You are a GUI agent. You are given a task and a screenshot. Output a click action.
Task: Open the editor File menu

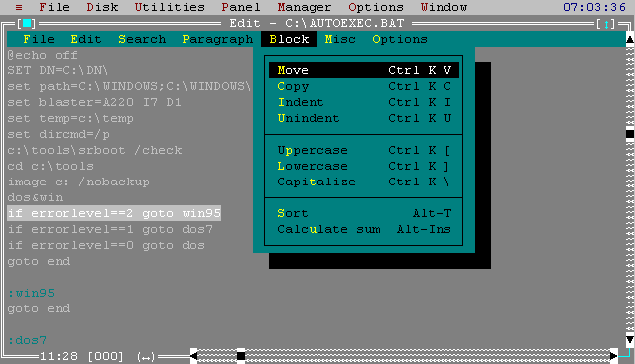pos(39,39)
